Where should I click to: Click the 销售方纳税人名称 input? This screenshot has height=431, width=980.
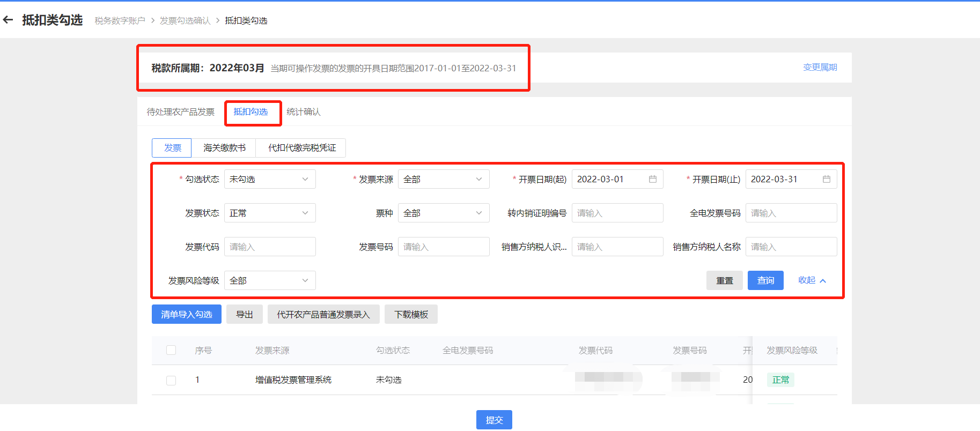(x=791, y=247)
